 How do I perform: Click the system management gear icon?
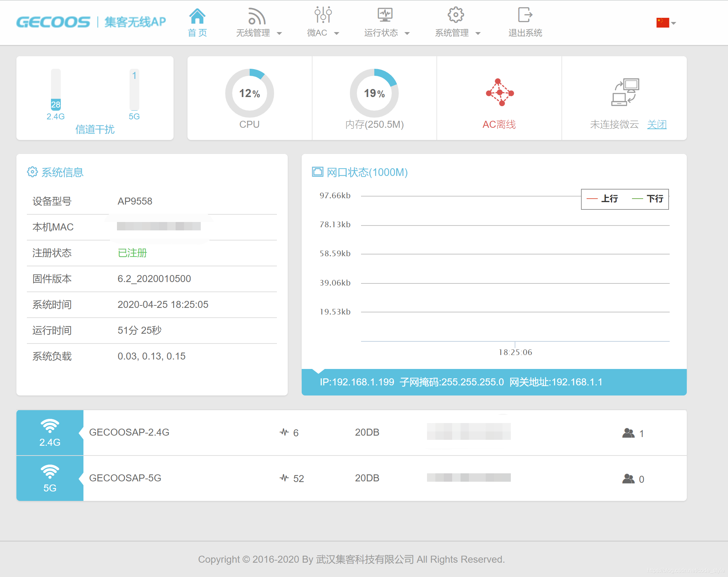click(x=456, y=15)
